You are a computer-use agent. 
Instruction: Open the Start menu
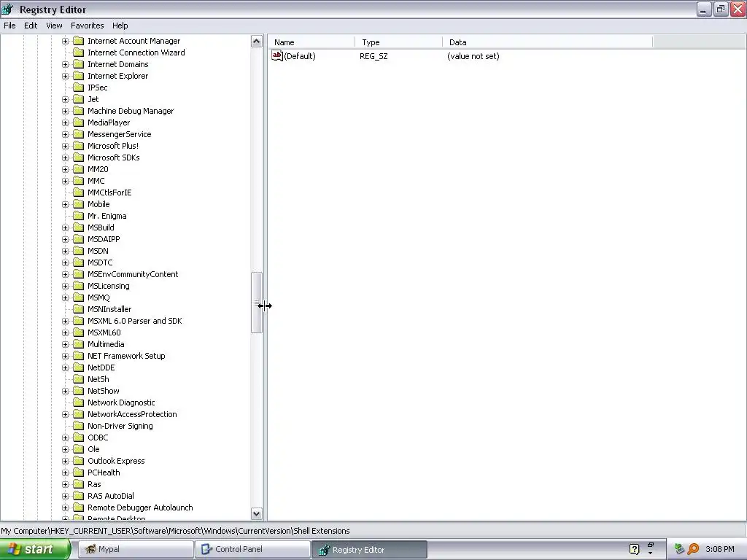pyautogui.click(x=35, y=549)
